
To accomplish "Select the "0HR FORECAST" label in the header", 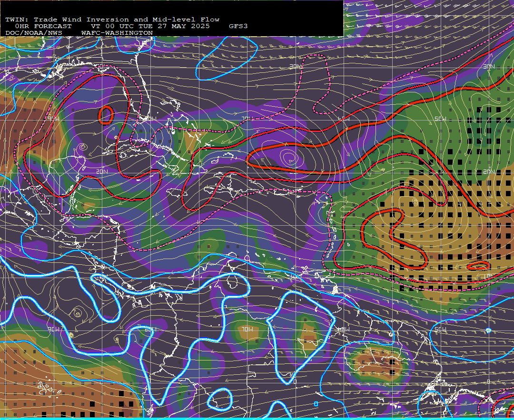I will (x=43, y=26).
